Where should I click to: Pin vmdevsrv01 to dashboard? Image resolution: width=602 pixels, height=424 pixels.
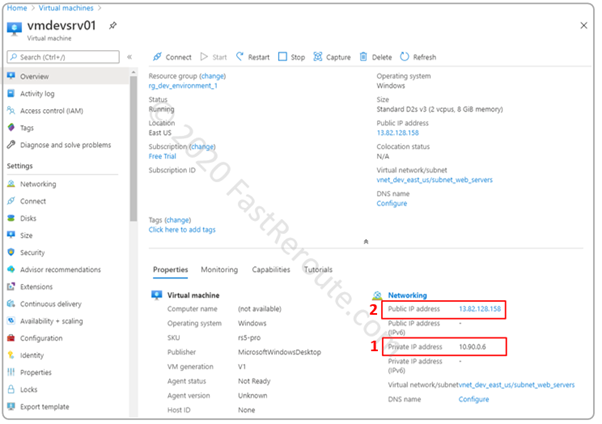[x=112, y=26]
